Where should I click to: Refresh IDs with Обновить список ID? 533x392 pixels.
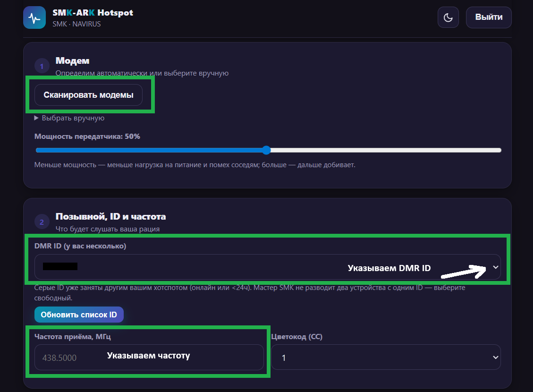click(x=79, y=315)
